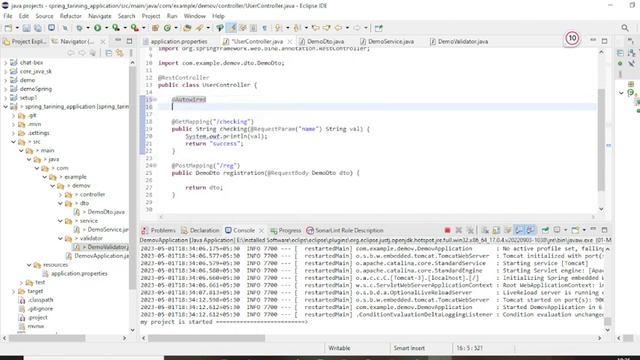Click the New Java Package toolbar icon
The width and height of the screenshot is (640, 360).
coord(155,28)
